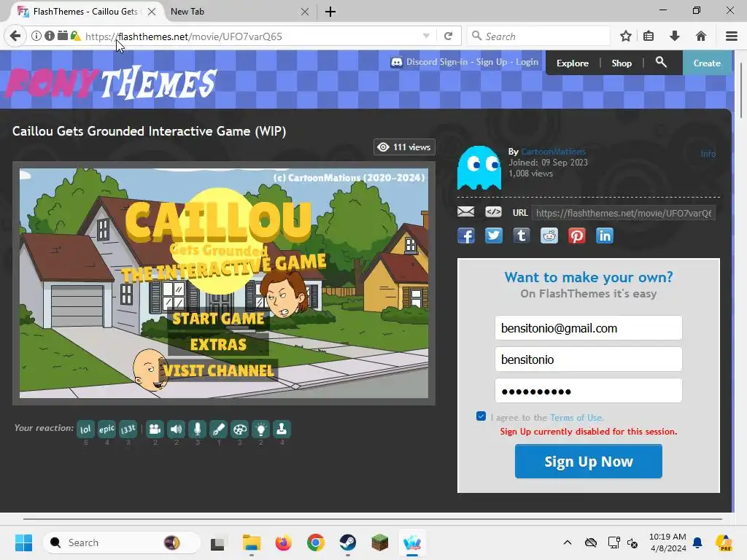The width and height of the screenshot is (747, 560).
Task: Show bookmarks library list icon
Action: tap(649, 36)
